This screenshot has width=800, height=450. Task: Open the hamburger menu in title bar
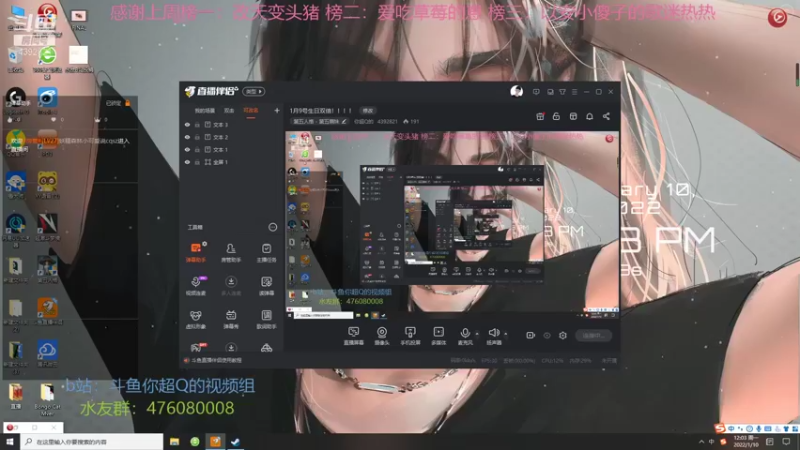[574, 92]
